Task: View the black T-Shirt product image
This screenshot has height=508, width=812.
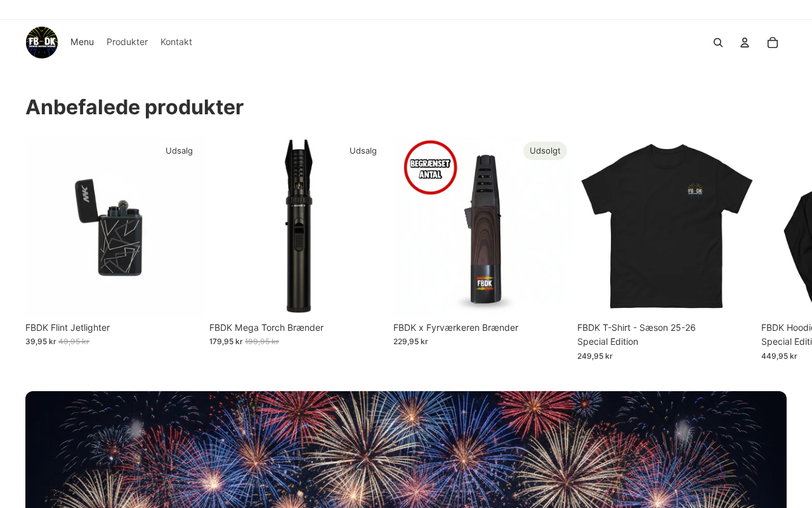Action: [666, 227]
